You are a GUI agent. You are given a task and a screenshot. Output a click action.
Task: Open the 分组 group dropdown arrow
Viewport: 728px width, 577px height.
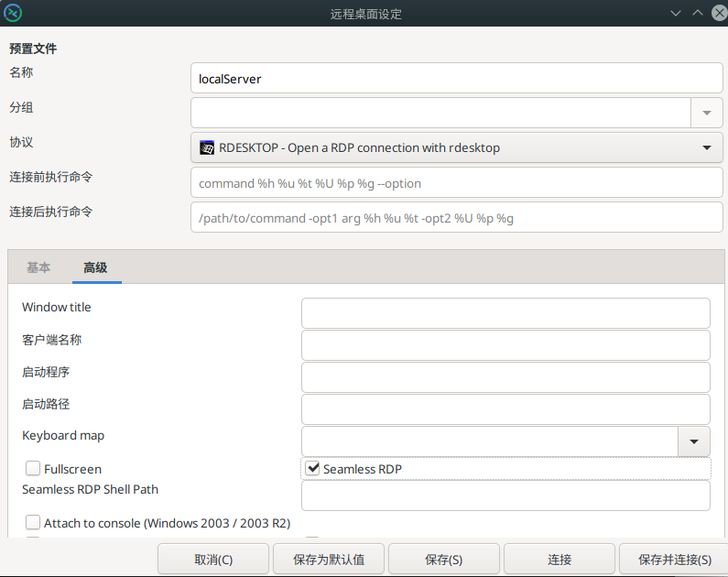[707, 113]
